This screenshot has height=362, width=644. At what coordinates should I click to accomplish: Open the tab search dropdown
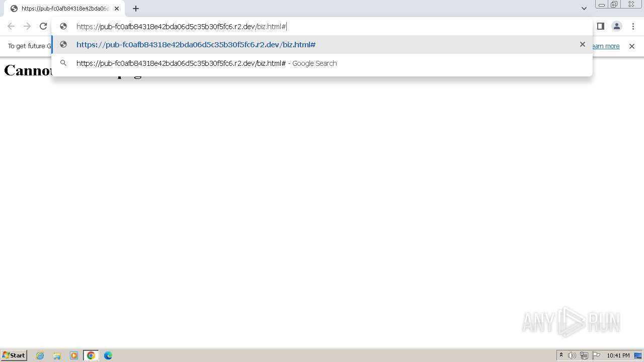click(584, 9)
